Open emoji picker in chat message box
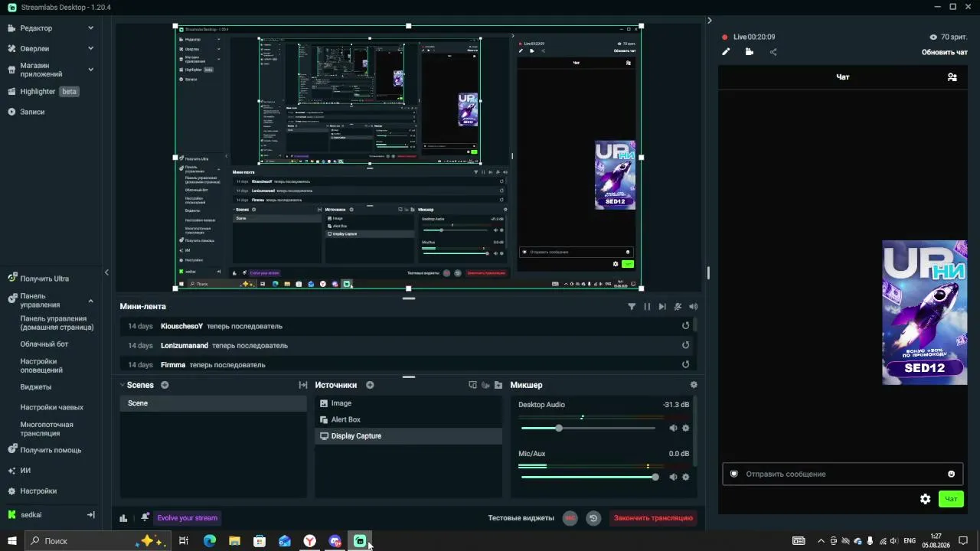 [952, 474]
